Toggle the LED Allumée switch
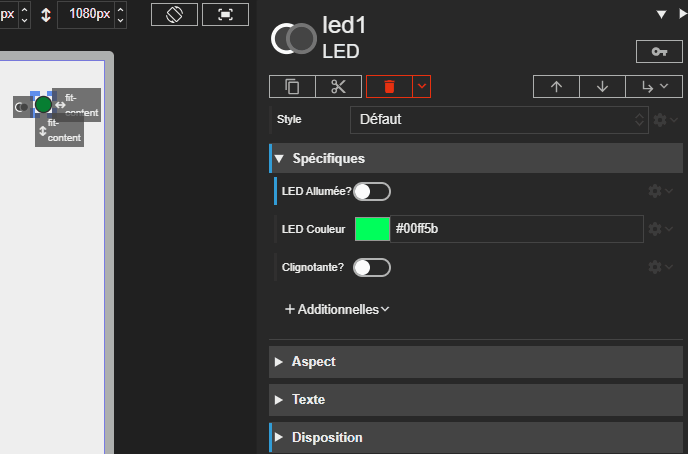The width and height of the screenshot is (688, 454). (x=371, y=191)
